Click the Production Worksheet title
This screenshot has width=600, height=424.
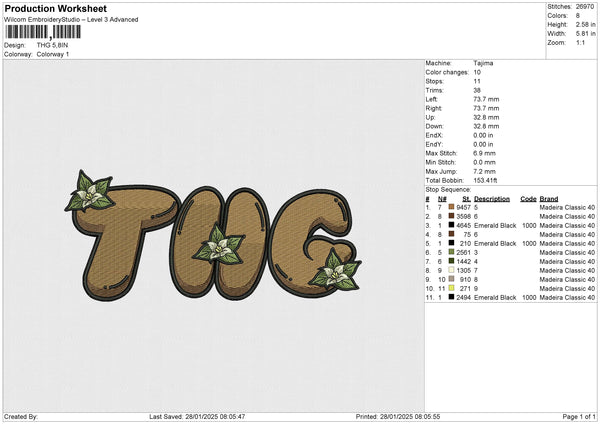(55, 8)
